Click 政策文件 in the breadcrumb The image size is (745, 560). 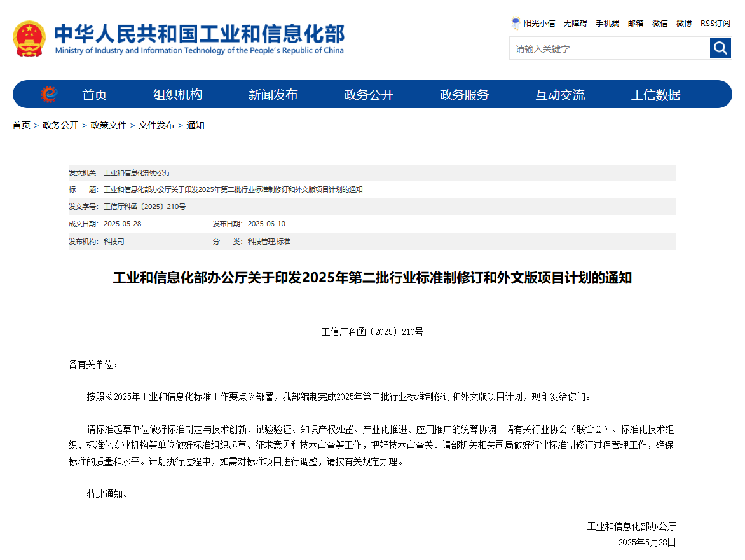[x=109, y=126]
